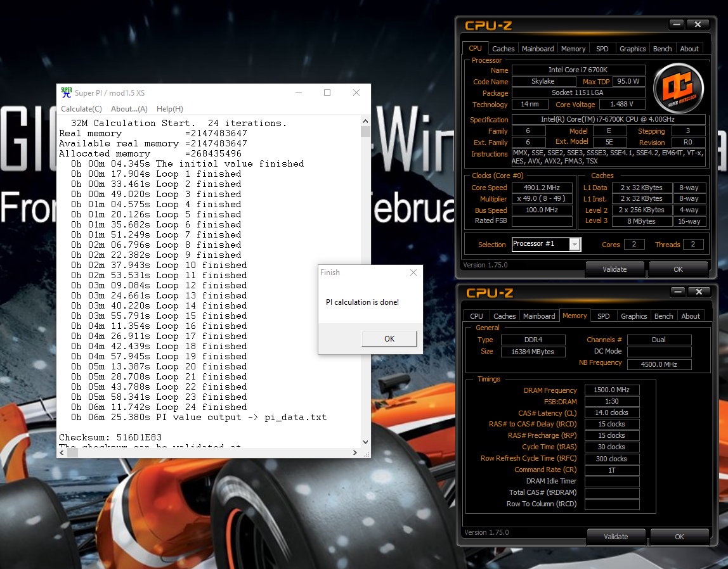Click the Channels # value Dual
The width and height of the screenshot is (728, 569).
click(x=659, y=340)
